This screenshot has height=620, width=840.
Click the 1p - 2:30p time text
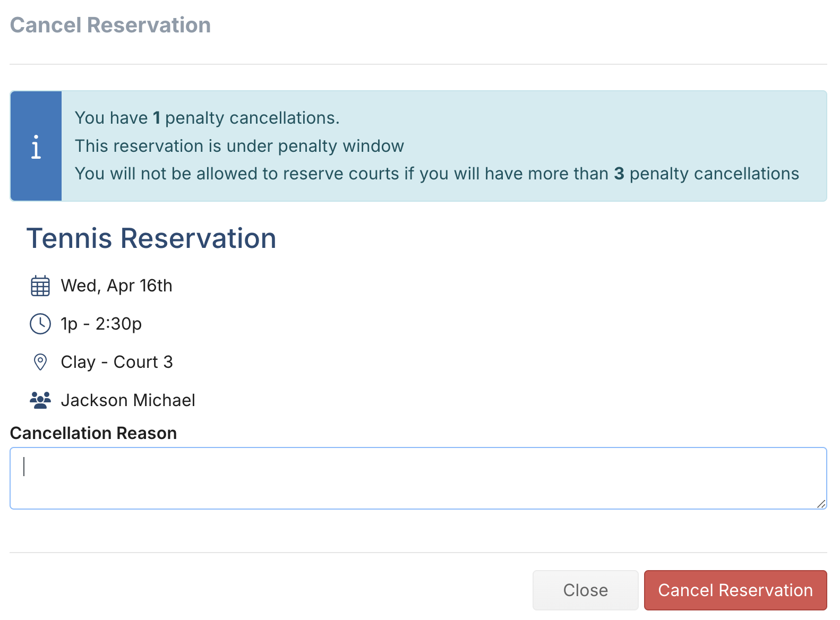click(101, 324)
